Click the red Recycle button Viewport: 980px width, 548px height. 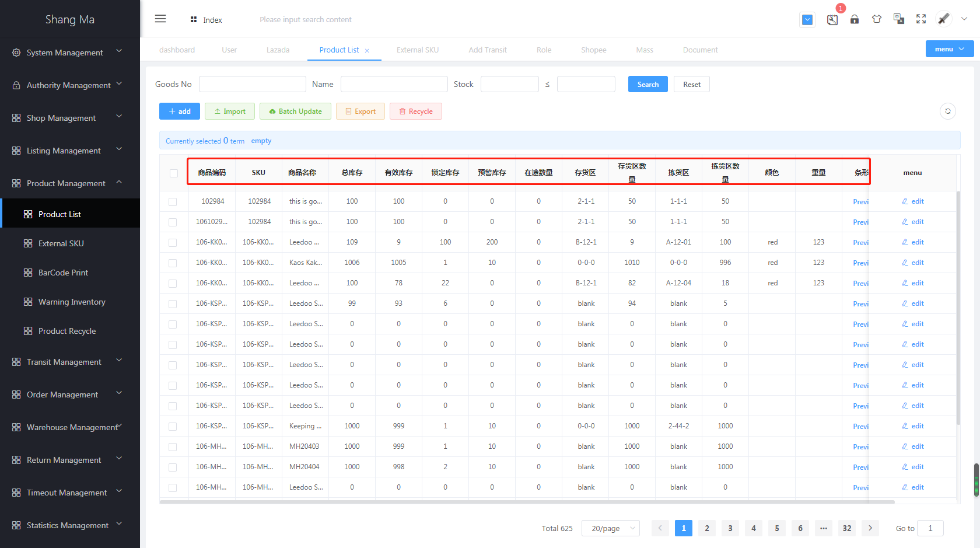click(x=416, y=111)
